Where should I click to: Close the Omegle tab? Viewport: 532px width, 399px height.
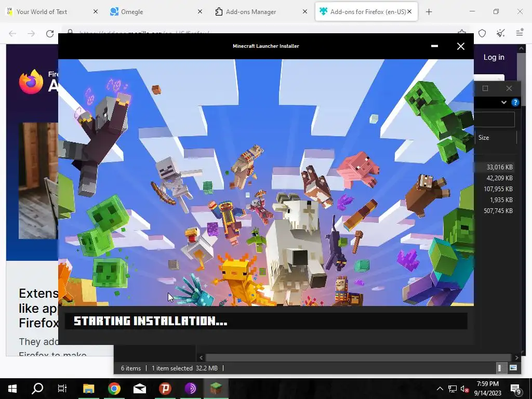200,11
